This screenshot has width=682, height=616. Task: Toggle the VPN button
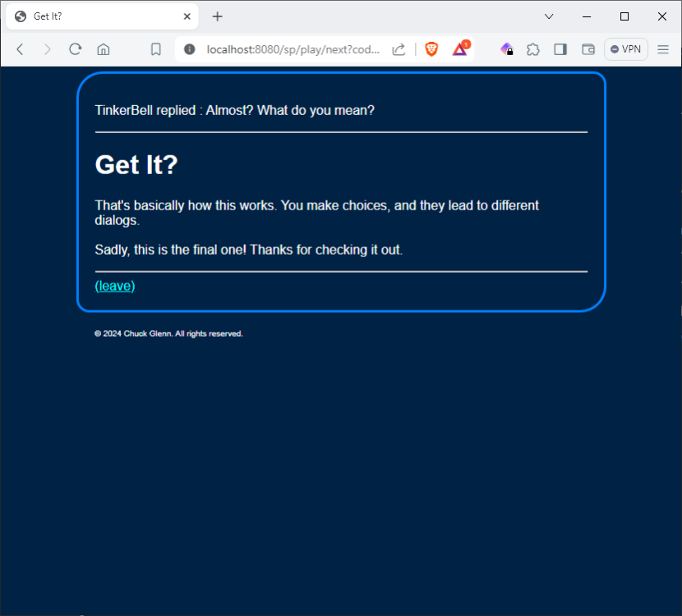point(626,49)
